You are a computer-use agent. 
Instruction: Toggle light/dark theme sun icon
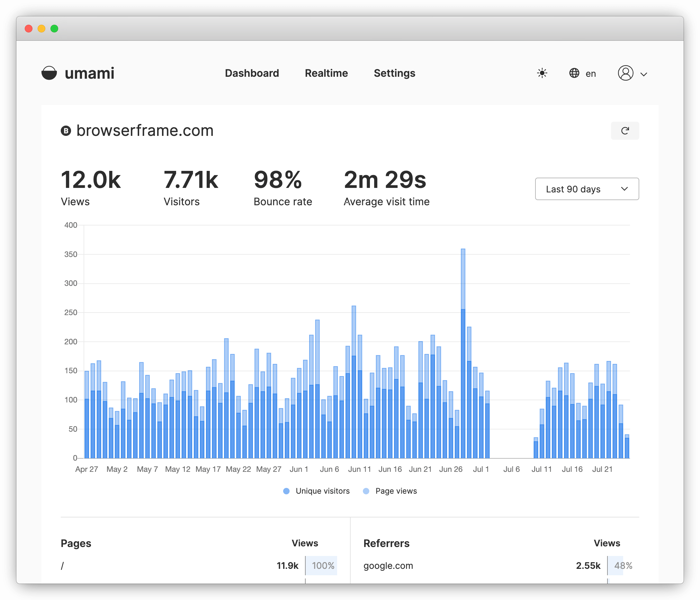point(542,73)
